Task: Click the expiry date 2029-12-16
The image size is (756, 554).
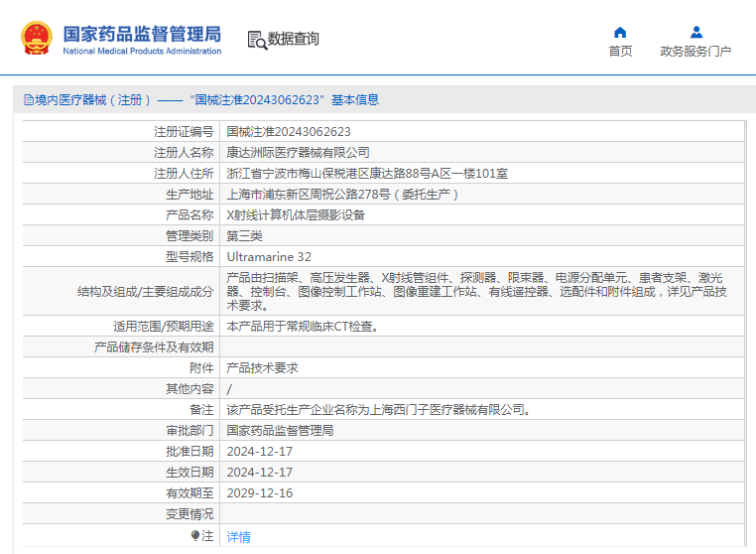Action: click(x=259, y=492)
